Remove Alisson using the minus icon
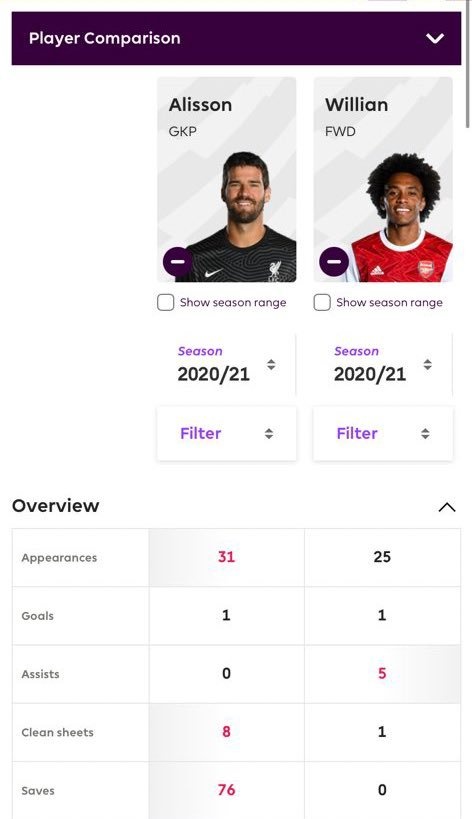The width and height of the screenshot is (472, 819). click(x=178, y=261)
